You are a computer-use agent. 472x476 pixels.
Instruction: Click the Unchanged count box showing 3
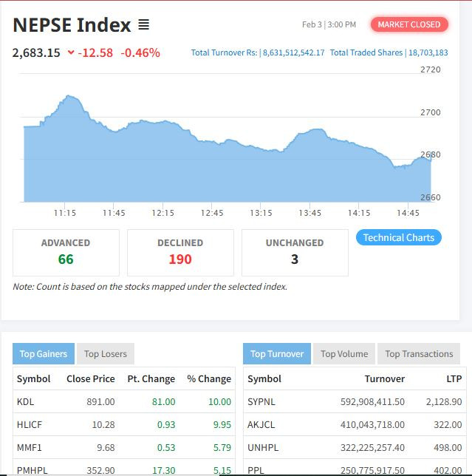pyautogui.click(x=295, y=252)
